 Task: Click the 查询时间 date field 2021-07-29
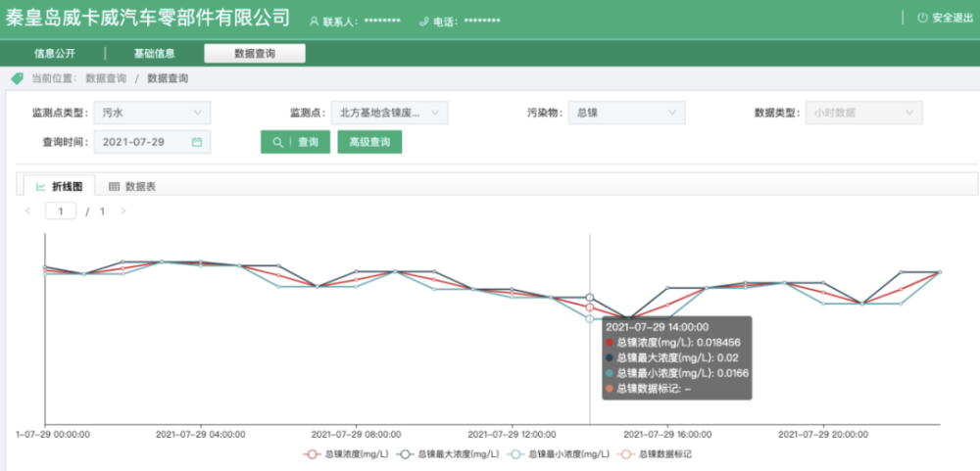153,142
